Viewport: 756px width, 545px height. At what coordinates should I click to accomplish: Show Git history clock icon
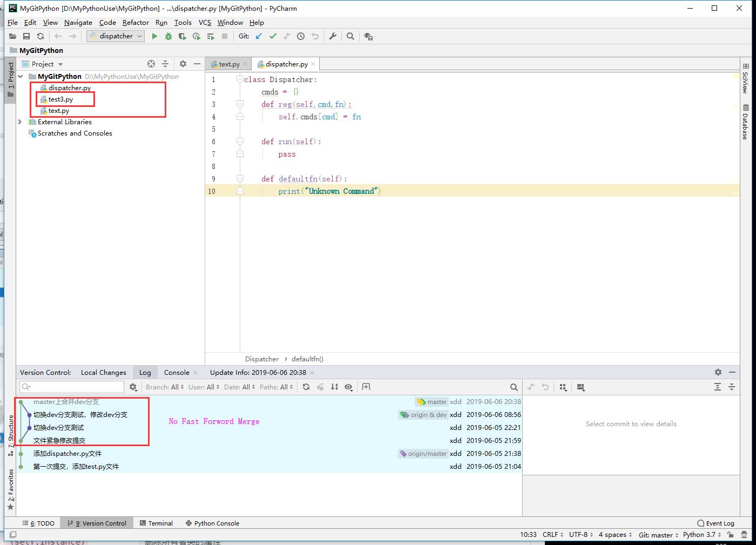click(301, 36)
